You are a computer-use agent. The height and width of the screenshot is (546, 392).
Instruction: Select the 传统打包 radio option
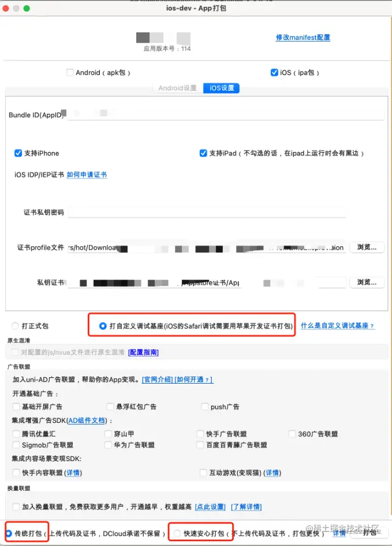coord(9,533)
